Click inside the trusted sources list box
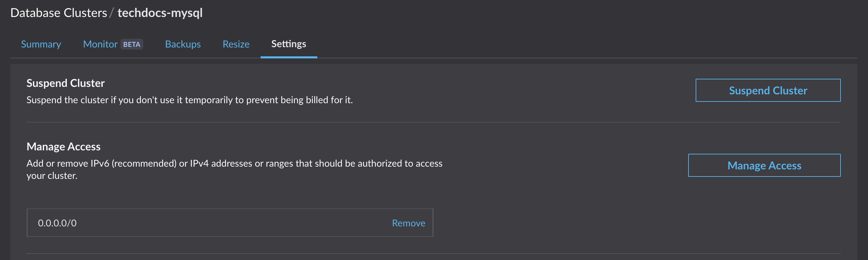Screen dimensions: 868x260 point(230,223)
